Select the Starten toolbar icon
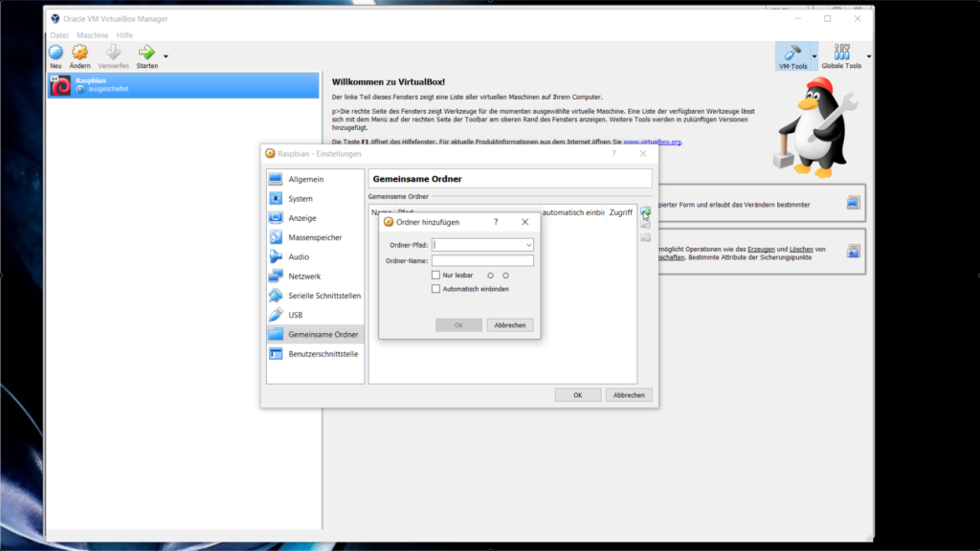 point(145,55)
